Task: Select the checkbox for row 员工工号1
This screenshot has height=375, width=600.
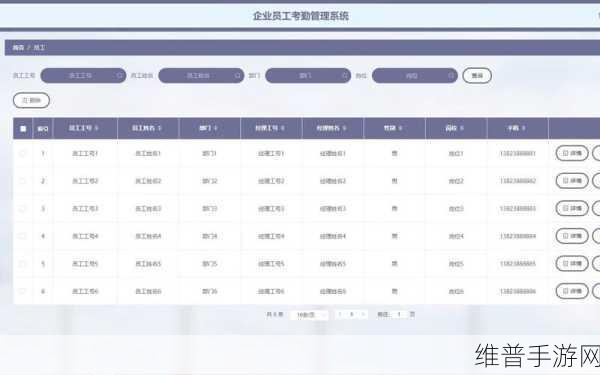Action: 23,153
